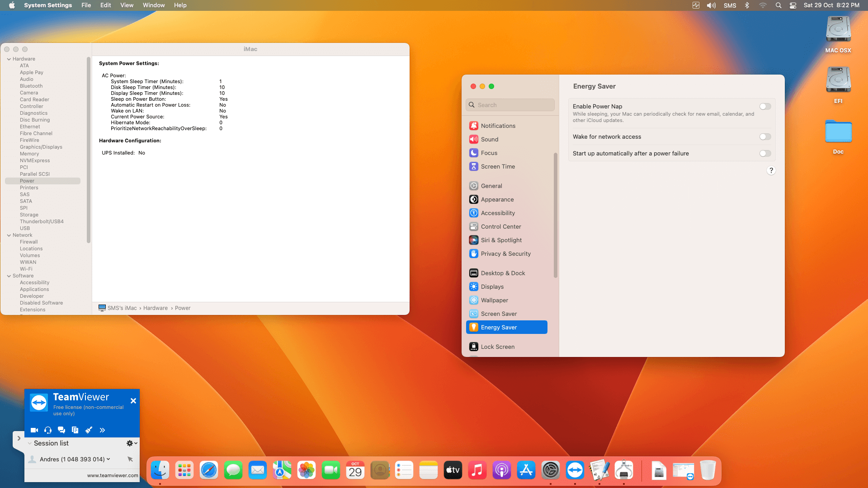Turn on Wake for network access
Image resolution: width=868 pixels, height=488 pixels.
click(x=765, y=137)
